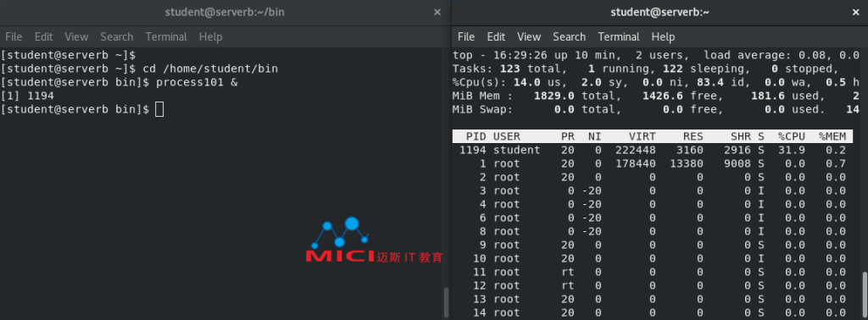Open File menu in right top terminal
Image resolution: width=868 pixels, height=320 pixels.
click(466, 37)
